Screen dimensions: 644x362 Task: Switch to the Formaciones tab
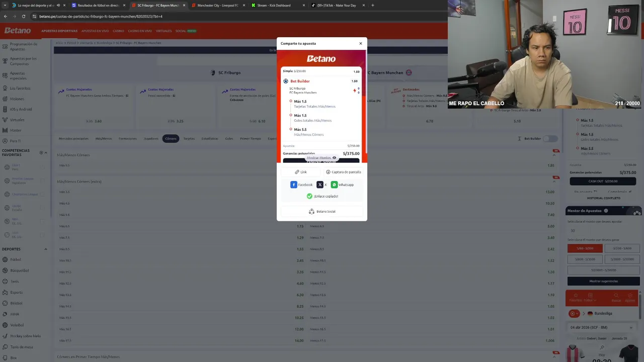tap(127, 138)
